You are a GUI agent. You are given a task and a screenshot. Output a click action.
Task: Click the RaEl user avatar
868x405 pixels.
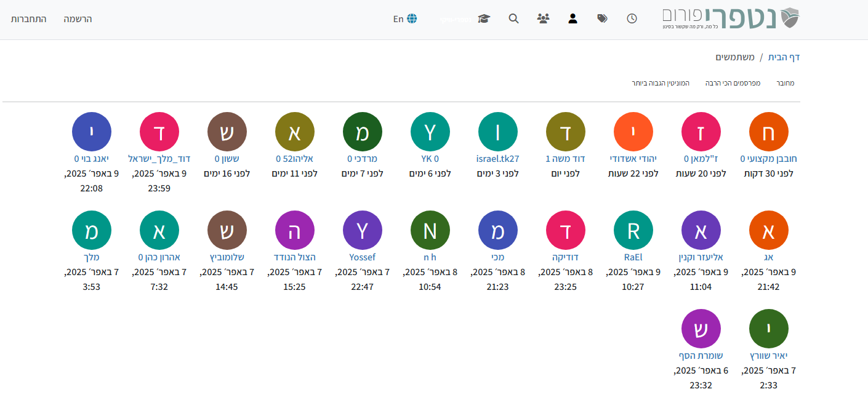click(633, 230)
